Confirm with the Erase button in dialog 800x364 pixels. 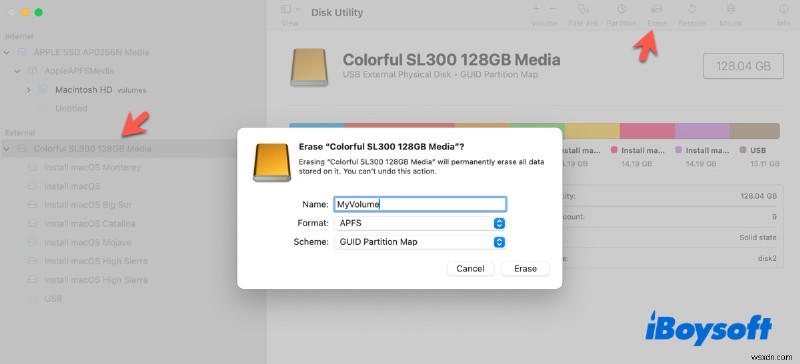click(526, 269)
